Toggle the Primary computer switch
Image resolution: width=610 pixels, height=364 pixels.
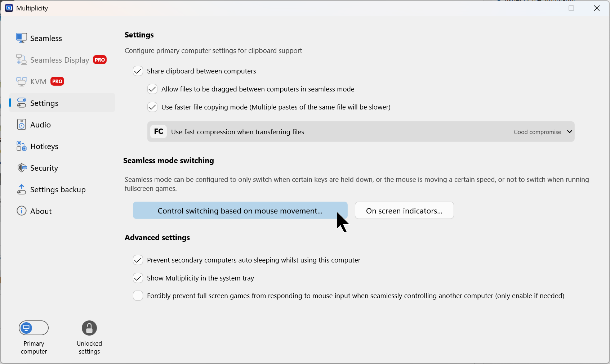tap(34, 328)
